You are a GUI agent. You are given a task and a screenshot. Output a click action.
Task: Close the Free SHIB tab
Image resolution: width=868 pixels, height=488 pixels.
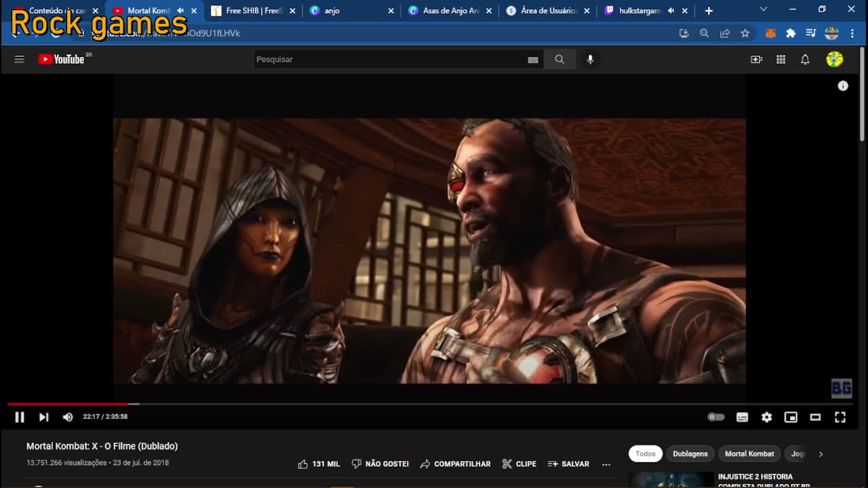[292, 11]
